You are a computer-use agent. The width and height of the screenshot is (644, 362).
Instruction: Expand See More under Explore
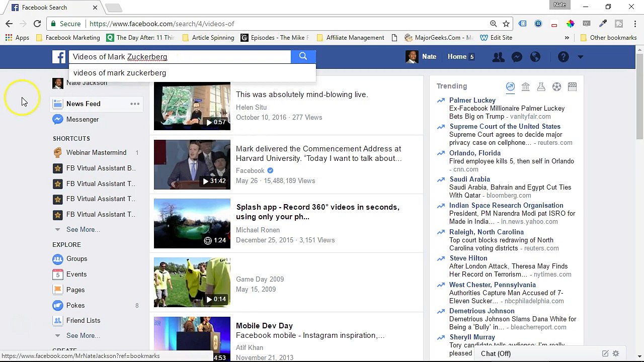click(83, 335)
